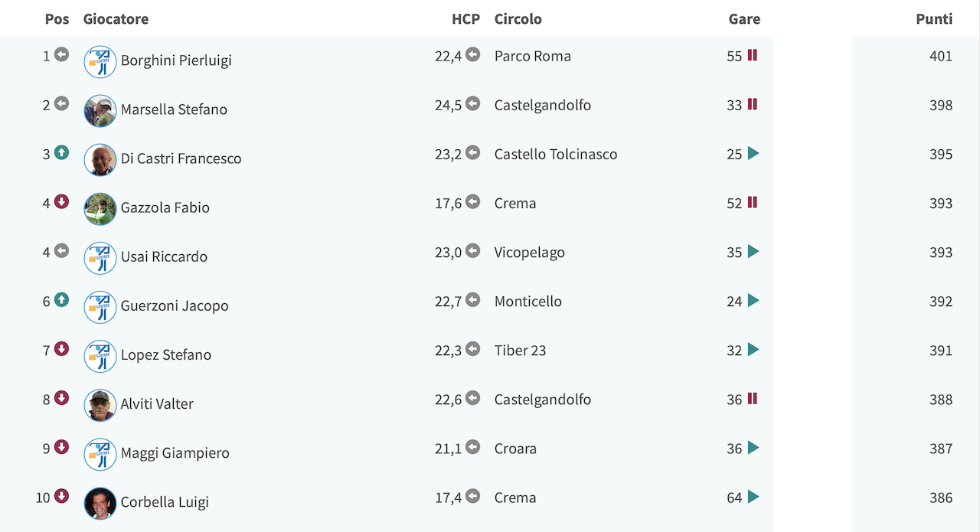Click the gray arrow beside HCP 21,1

(x=473, y=447)
